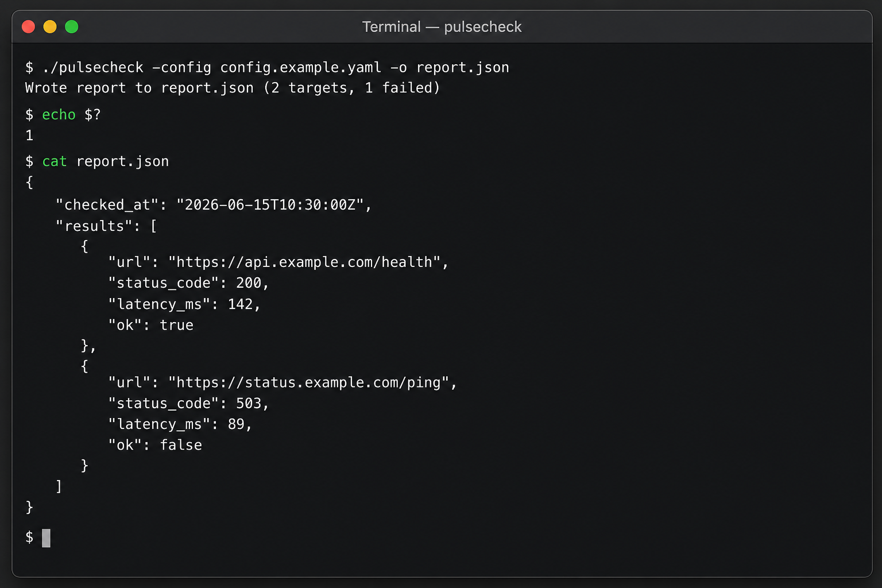882x588 pixels.
Task: Click the blinking cursor at the last prompt
Action: click(46, 538)
